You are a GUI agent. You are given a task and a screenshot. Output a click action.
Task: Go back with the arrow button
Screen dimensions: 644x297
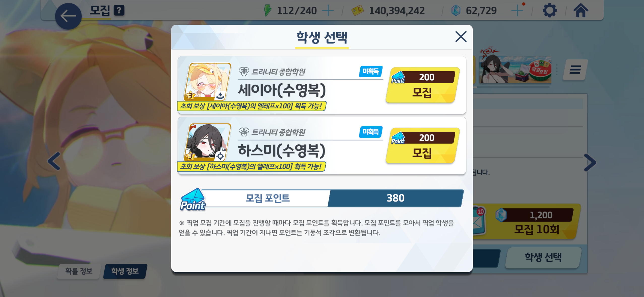click(68, 16)
